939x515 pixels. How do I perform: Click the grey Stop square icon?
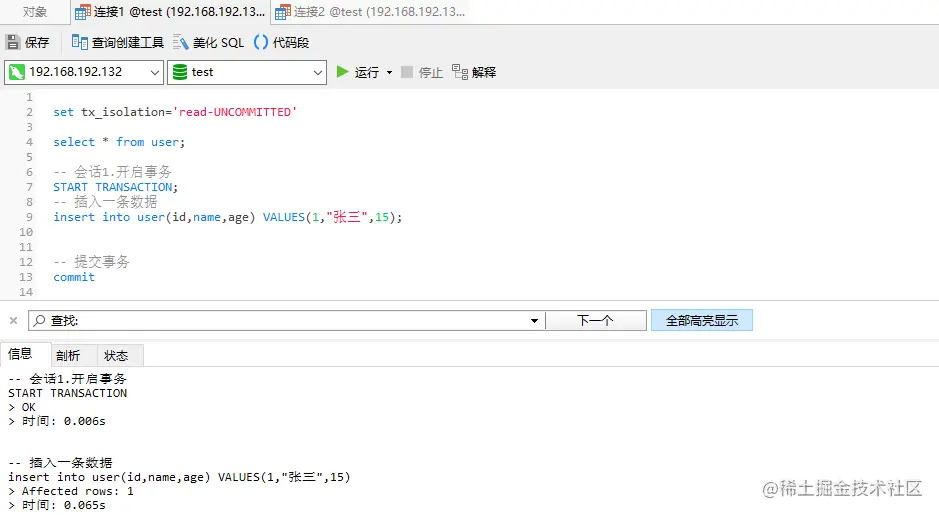[407, 72]
